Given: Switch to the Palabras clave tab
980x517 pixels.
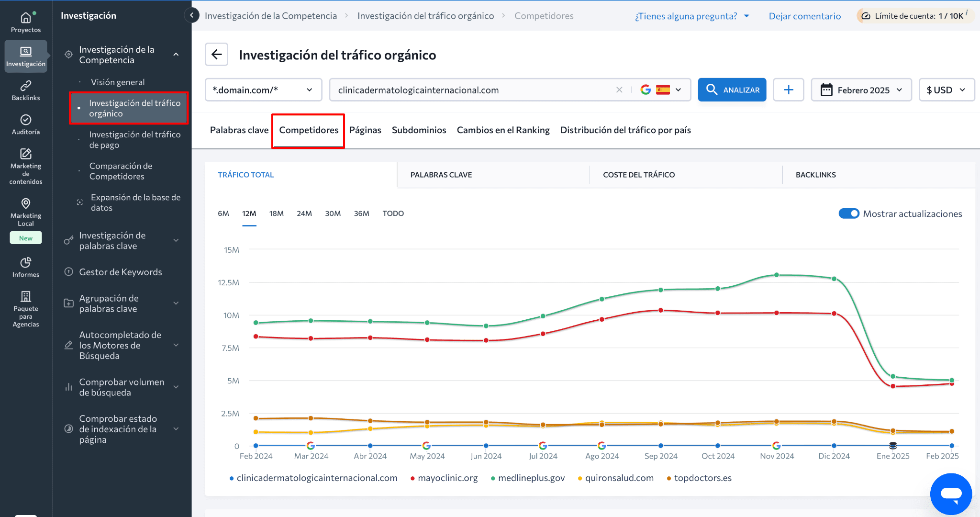Looking at the screenshot, I should [x=239, y=130].
